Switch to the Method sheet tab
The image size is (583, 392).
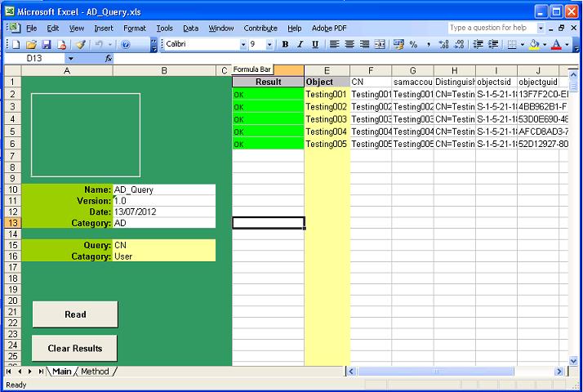click(95, 372)
